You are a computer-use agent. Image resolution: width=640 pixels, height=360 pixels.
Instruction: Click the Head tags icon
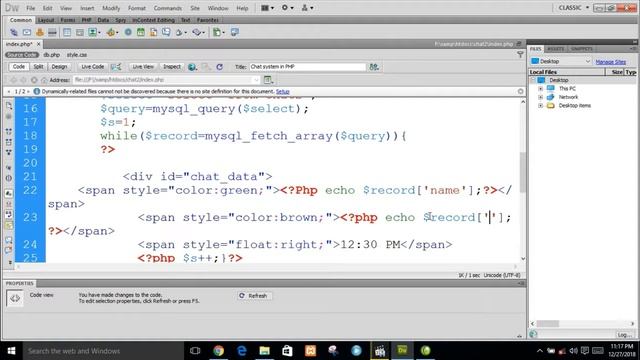click(x=180, y=32)
